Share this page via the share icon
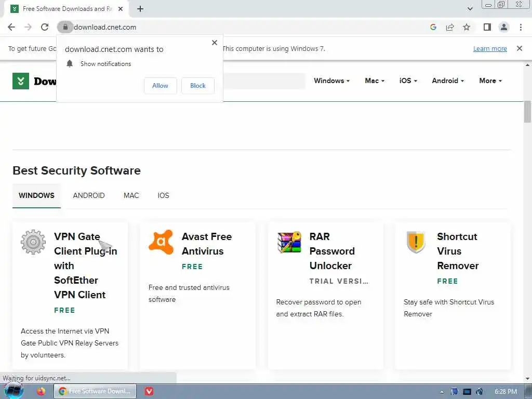The image size is (532, 399). pyautogui.click(x=450, y=27)
